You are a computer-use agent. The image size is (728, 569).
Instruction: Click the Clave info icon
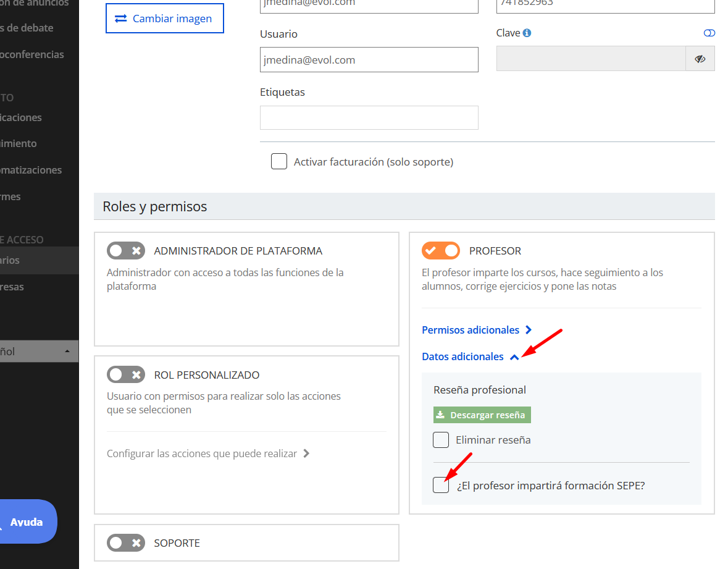[527, 33]
